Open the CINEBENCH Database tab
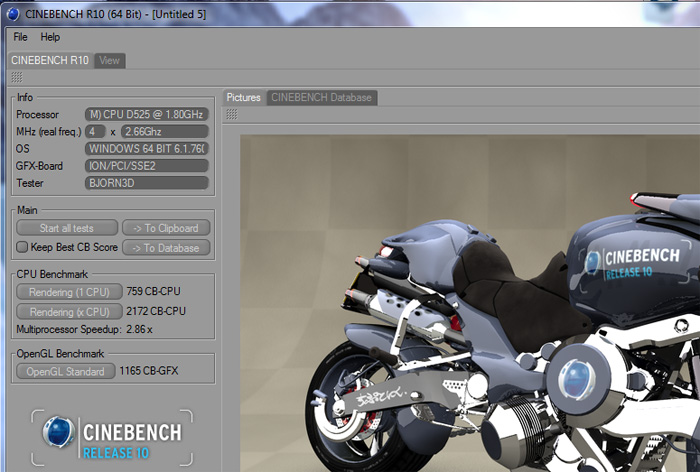Screen dimensions: 700x472 click(321, 98)
